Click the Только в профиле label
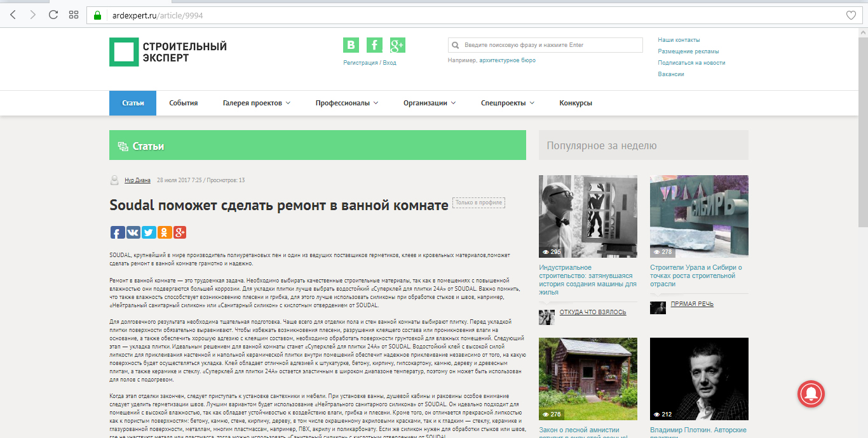The width and height of the screenshot is (868, 438). [478, 203]
